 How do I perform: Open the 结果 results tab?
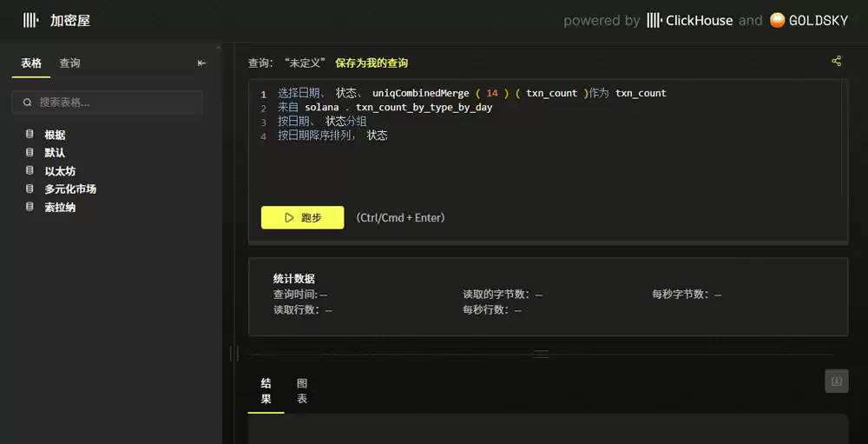(266, 391)
